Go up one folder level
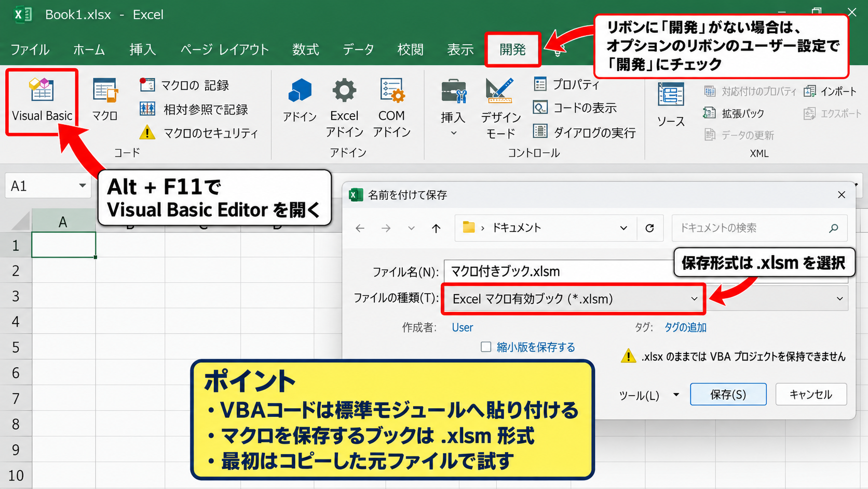The image size is (868, 489). pyautogui.click(x=436, y=228)
